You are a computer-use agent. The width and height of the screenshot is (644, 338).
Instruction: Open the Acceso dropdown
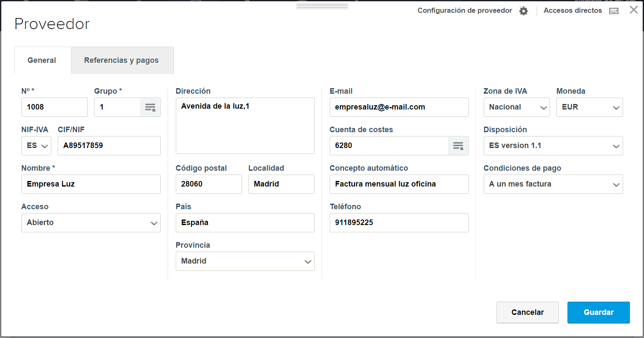point(91,223)
